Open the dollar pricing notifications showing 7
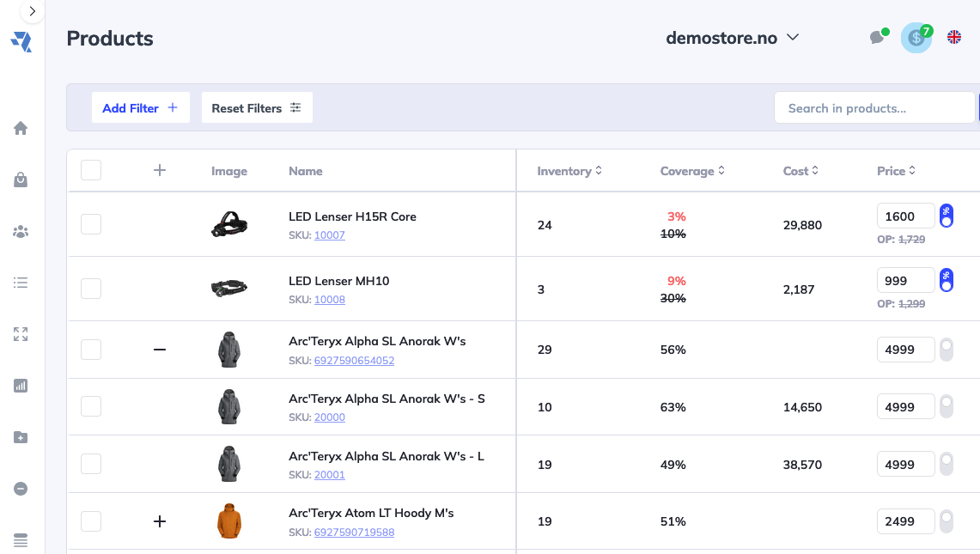 click(916, 38)
